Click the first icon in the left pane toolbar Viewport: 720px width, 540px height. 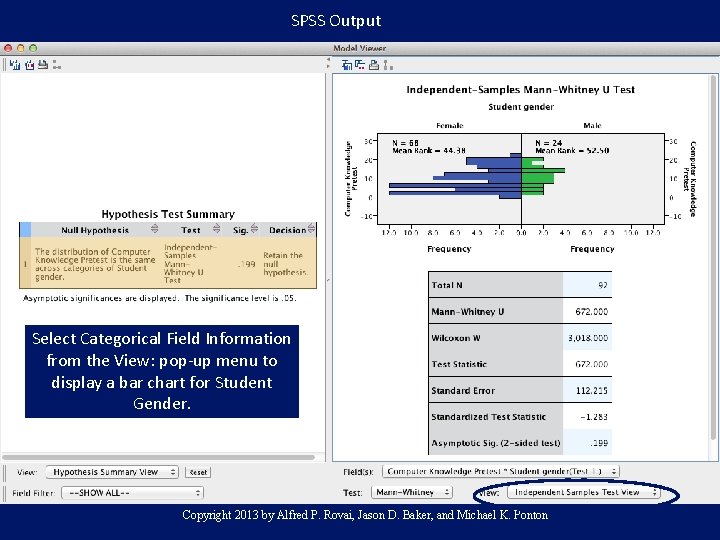(x=15, y=65)
